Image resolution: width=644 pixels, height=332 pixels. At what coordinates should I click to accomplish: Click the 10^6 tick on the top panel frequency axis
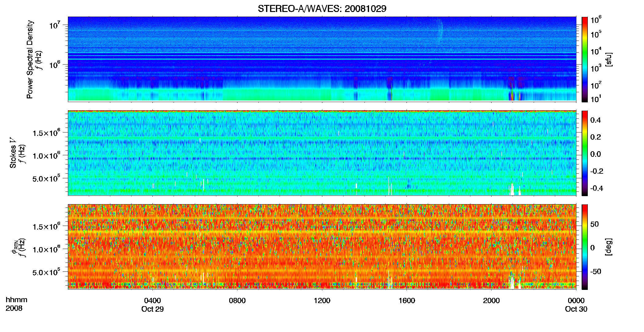pyautogui.click(x=54, y=65)
